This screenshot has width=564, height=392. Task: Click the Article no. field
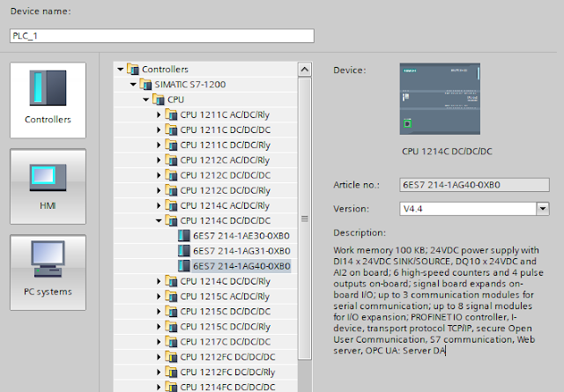pos(474,185)
